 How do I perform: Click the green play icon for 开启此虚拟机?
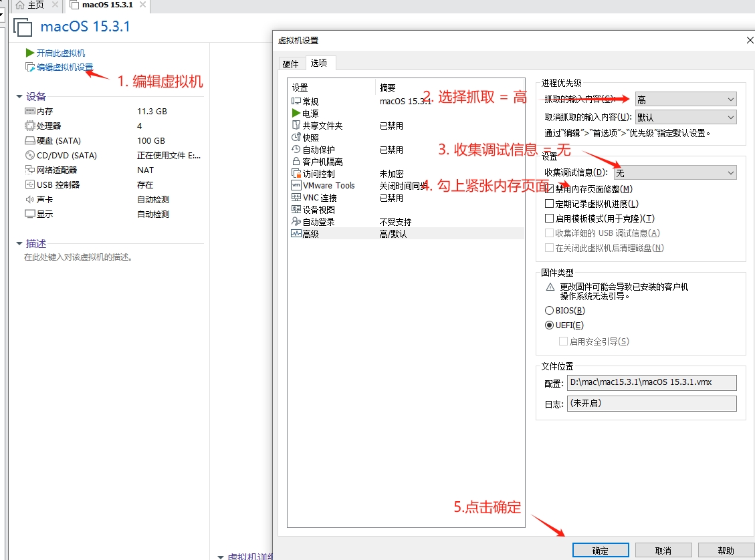pos(30,52)
